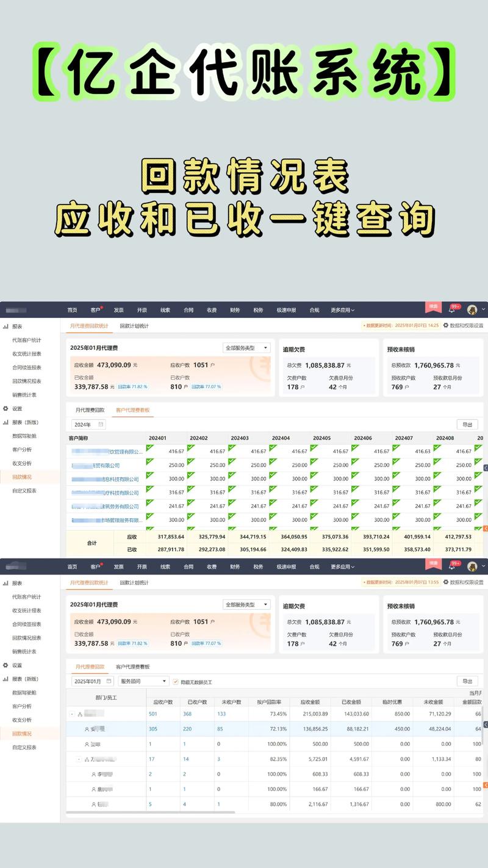
Task: Switch to 回款计划统计 tab in upper screenshot
Action: pos(134,326)
